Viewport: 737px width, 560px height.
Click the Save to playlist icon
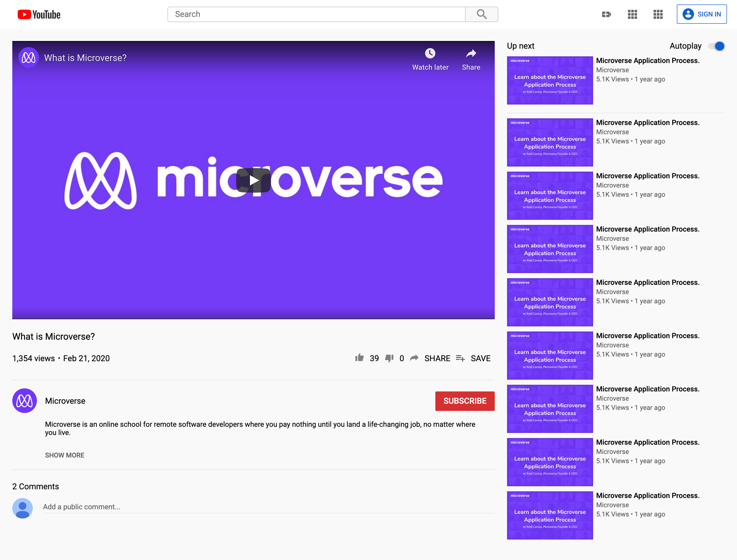460,358
